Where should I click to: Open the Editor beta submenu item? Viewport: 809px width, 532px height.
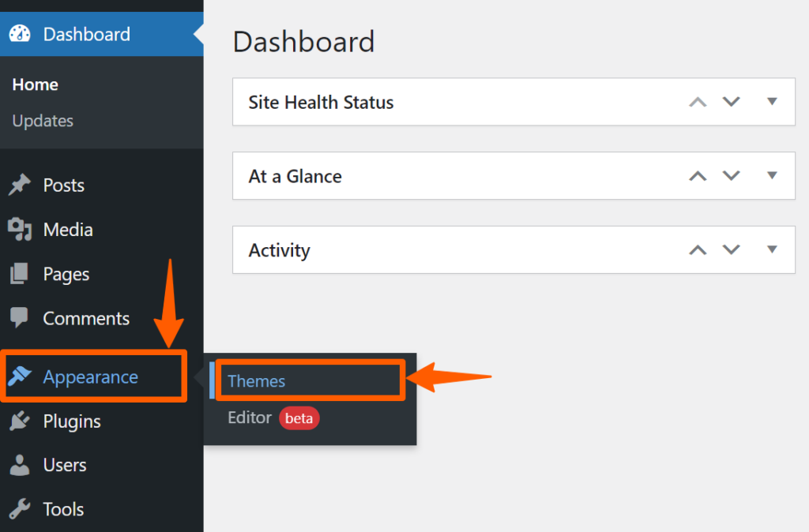(x=250, y=418)
